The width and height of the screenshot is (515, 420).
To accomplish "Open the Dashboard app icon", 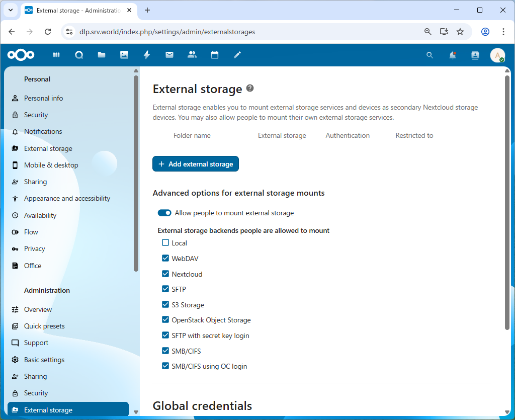I will tap(56, 55).
